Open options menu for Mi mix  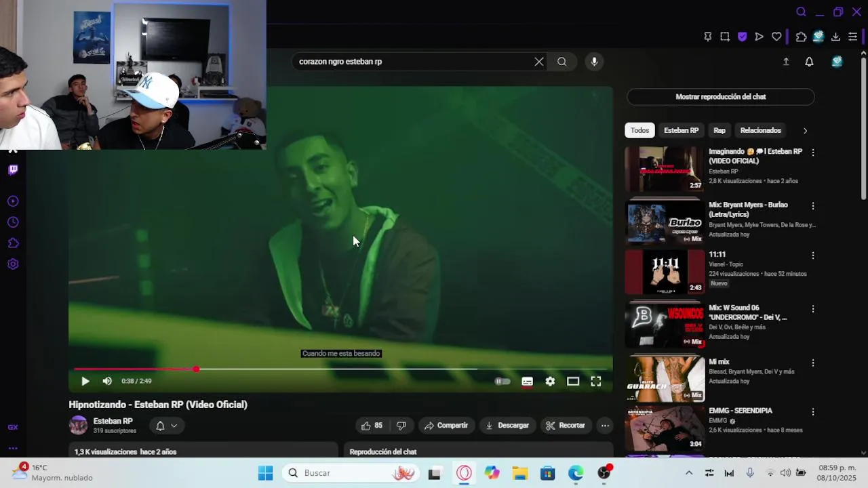coord(813,363)
